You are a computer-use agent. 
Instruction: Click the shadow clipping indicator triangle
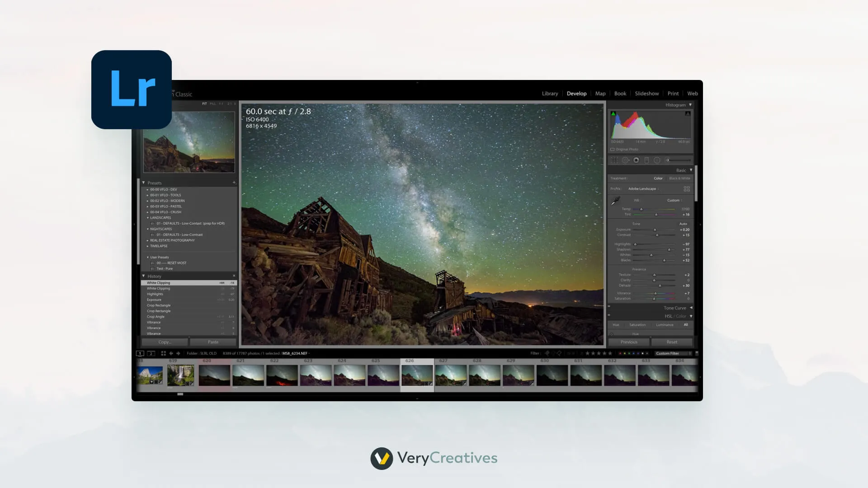(x=613, y=114)
